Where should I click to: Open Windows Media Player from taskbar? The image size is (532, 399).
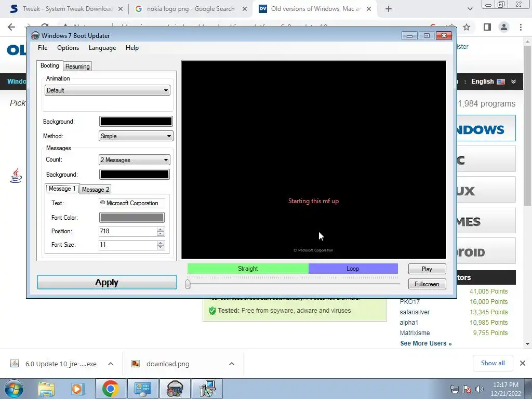pyautogui.click(x=77, y=389)
